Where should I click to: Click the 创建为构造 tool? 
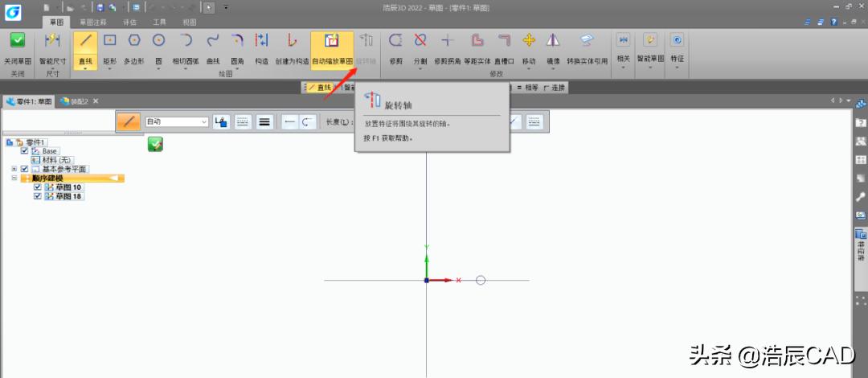293,49
